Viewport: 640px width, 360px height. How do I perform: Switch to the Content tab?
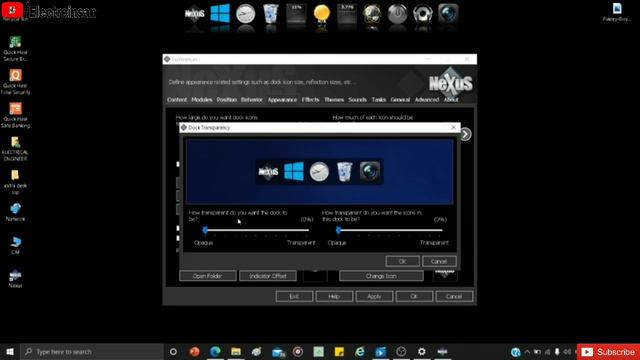coord(177,100)
